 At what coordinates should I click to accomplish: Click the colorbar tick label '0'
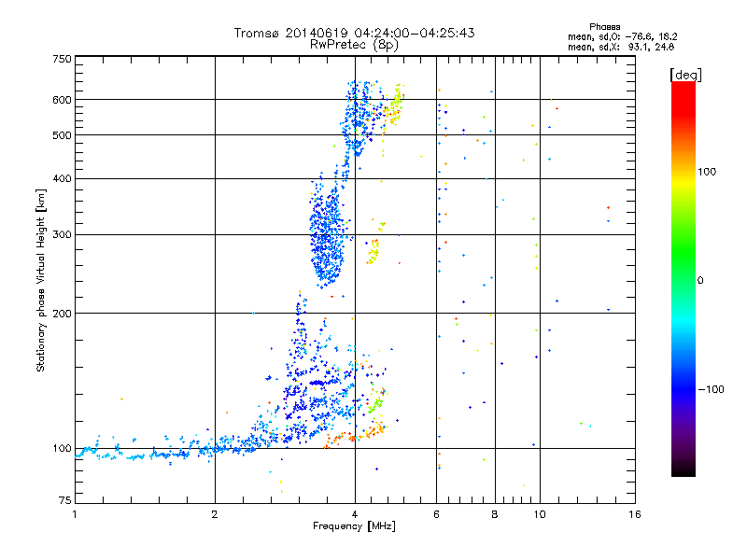pos(700,281)
